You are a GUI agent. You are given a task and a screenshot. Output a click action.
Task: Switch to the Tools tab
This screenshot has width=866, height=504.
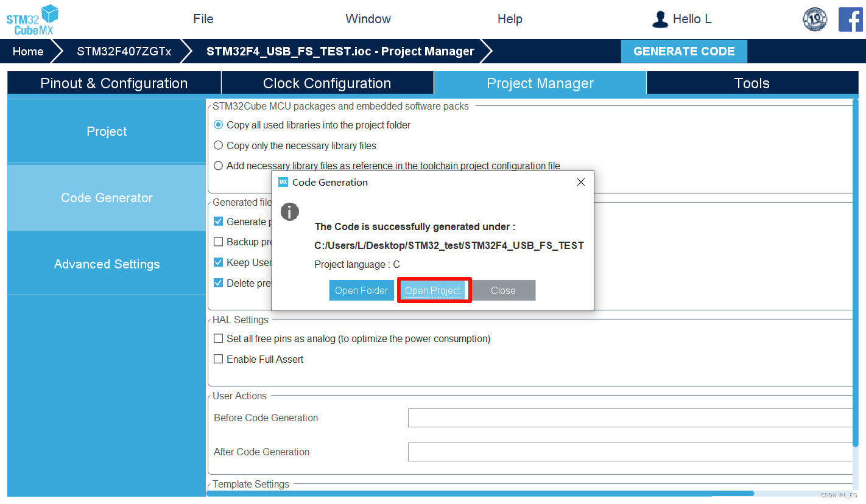[x=752, y=83]
